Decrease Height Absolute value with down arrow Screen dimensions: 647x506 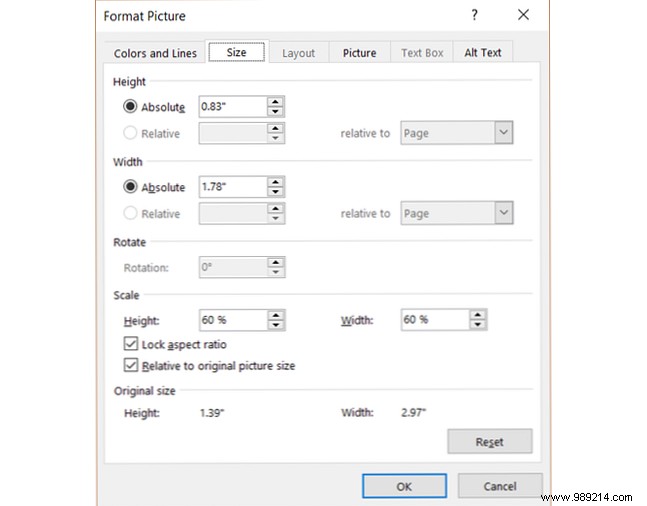tap(275, 111)
